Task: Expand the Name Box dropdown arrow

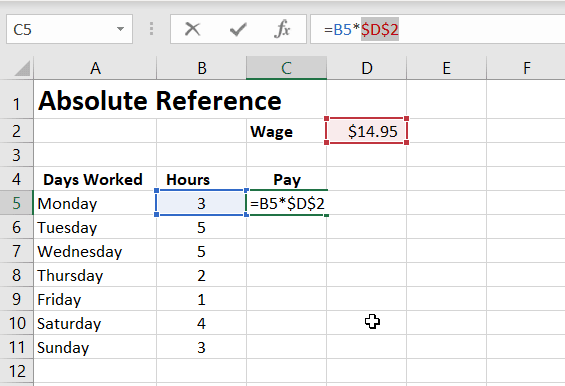Action: [120, 29]
